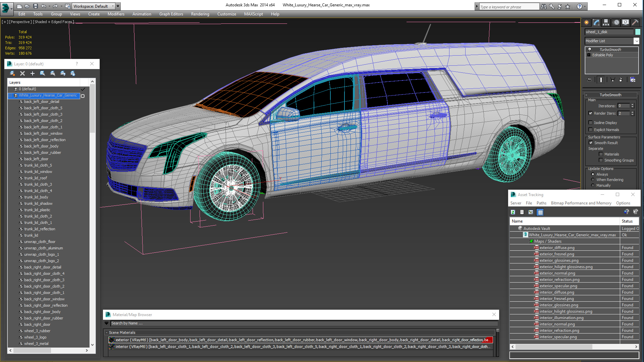Open the Display command panel tab

pos(626,22)
